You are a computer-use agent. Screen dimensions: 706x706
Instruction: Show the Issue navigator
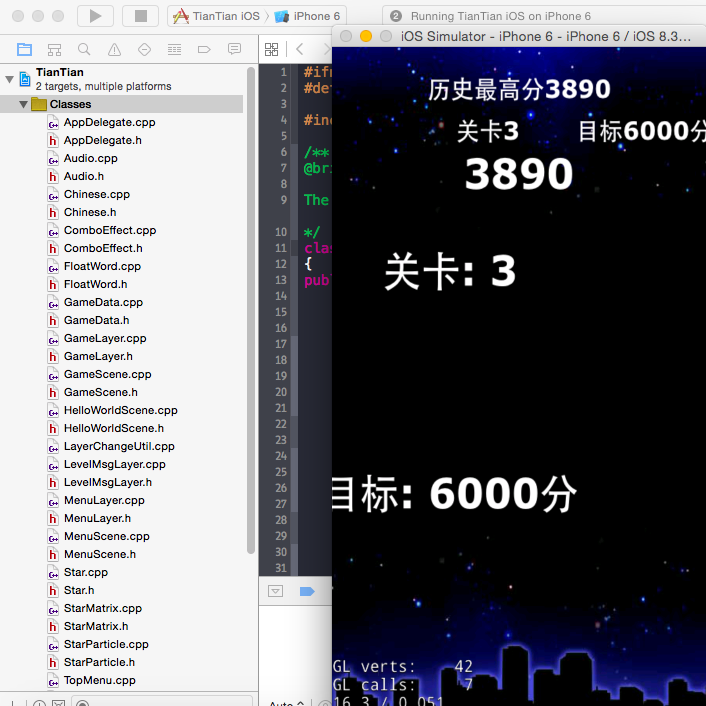[114, 49]
